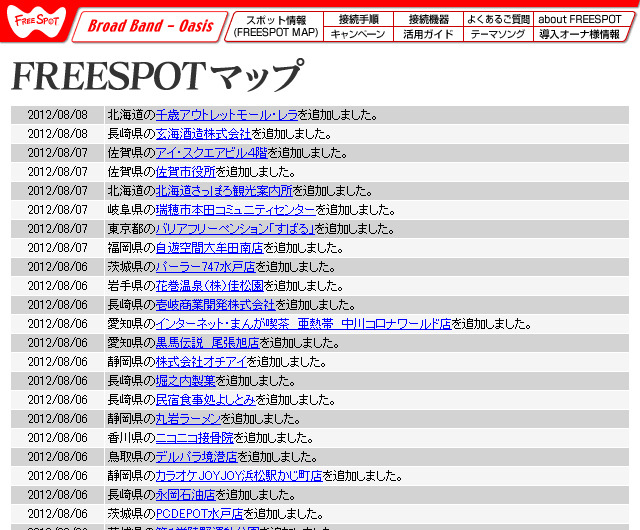Screen dimensions: 640x530
Task: Open the Broad Band - Oasis banner
Action: (150, 26)
